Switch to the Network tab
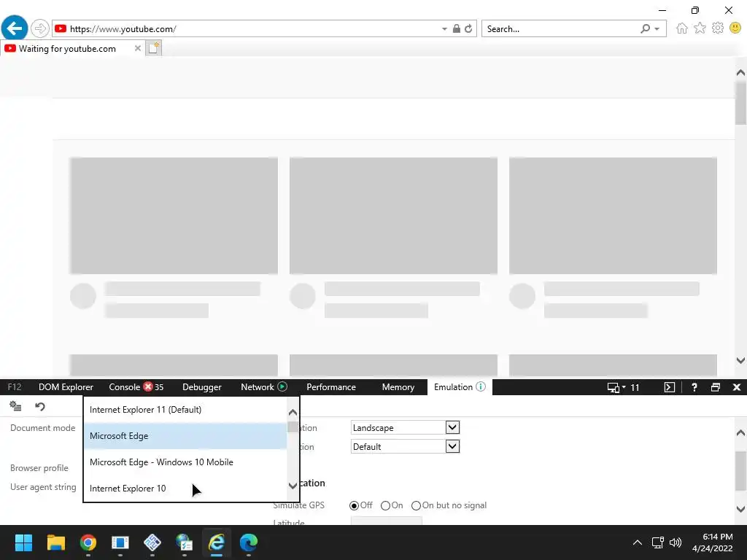Viewport: 747px width, 560px height. [258, 387]
